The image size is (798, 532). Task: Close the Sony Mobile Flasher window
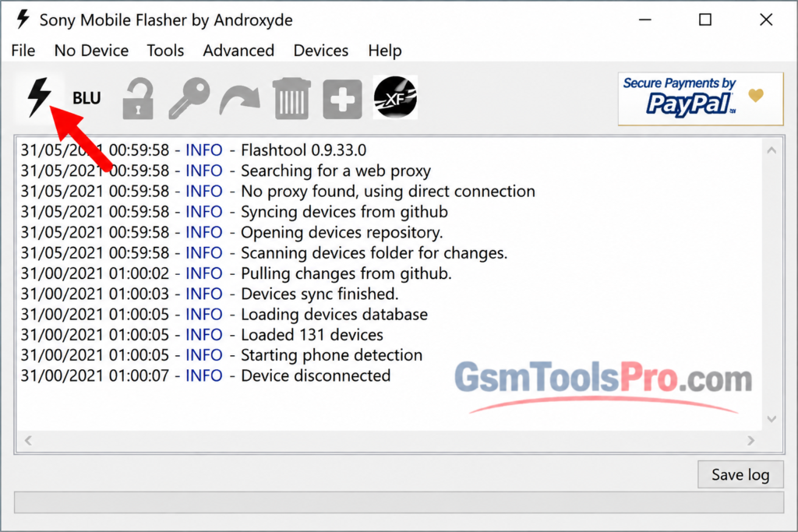[x=766, y=19]
